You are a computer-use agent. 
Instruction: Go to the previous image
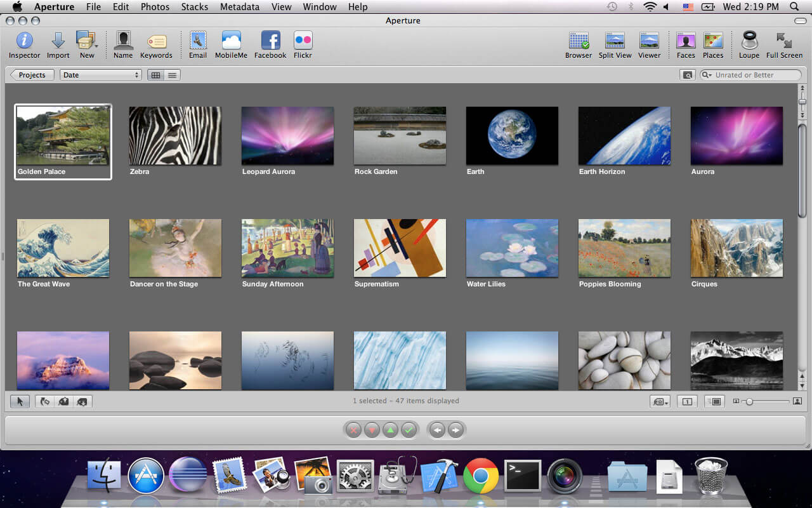coord(437,430)
